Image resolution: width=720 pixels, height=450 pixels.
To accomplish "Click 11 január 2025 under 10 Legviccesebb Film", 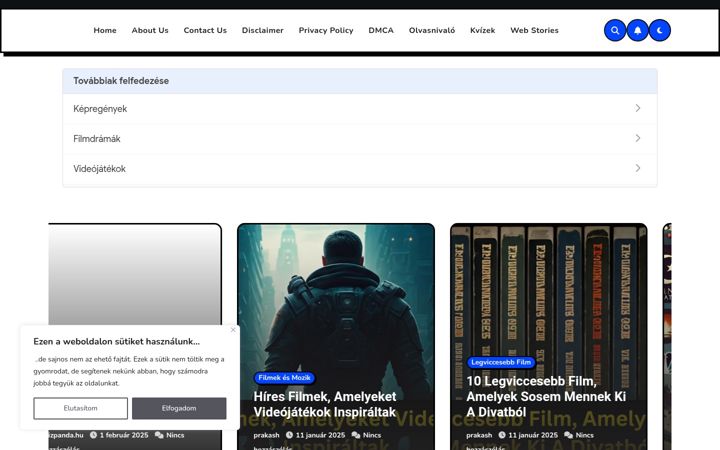I will click(533, 435).
